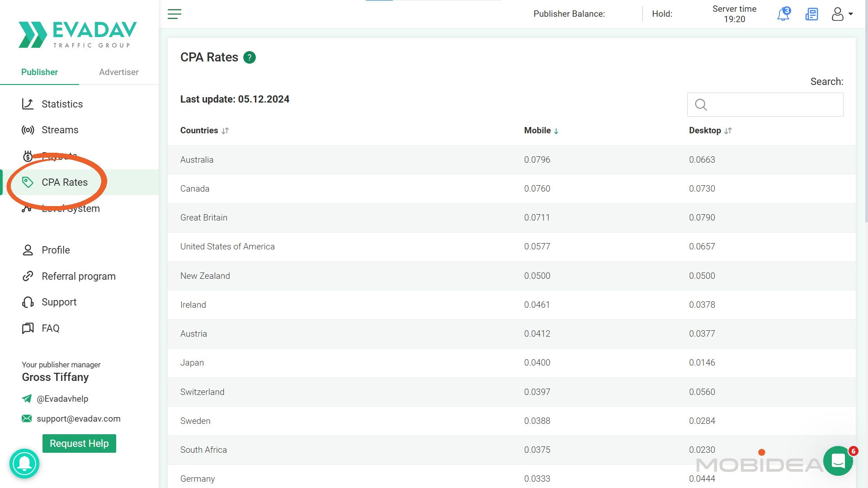Open the live chat widget
The height and width of the screenshot is (488, 868).
click(838, 461)
